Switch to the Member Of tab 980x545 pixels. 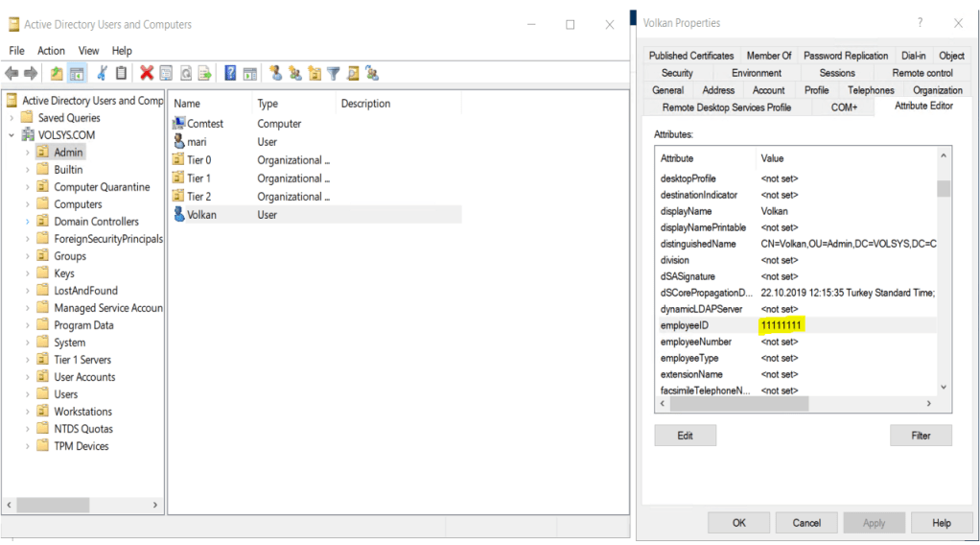click(x=769, y=56)
